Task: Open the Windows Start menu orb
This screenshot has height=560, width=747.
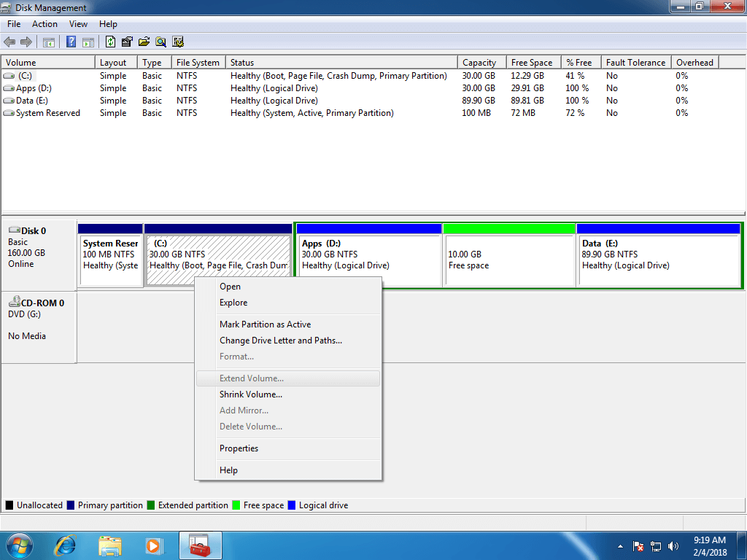Action: pyautogui.click(x=19, y=545)
